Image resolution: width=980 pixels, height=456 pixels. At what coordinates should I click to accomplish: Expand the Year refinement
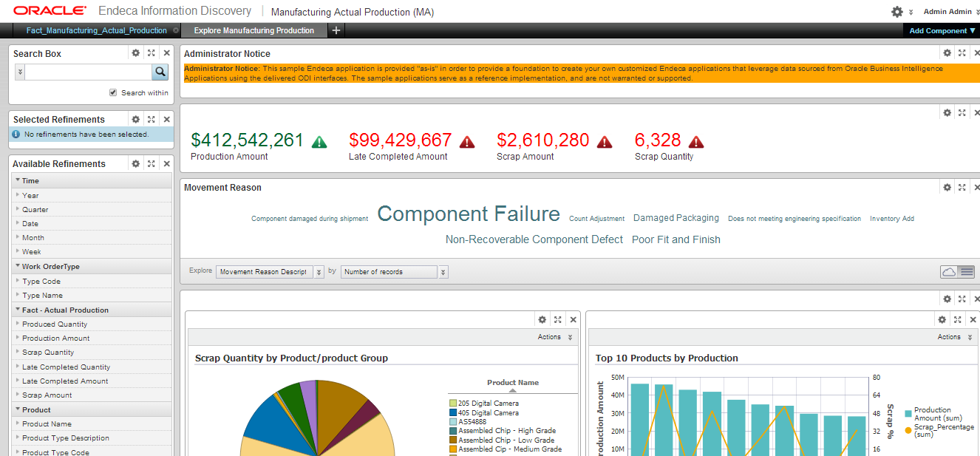[x=18, y=195]
